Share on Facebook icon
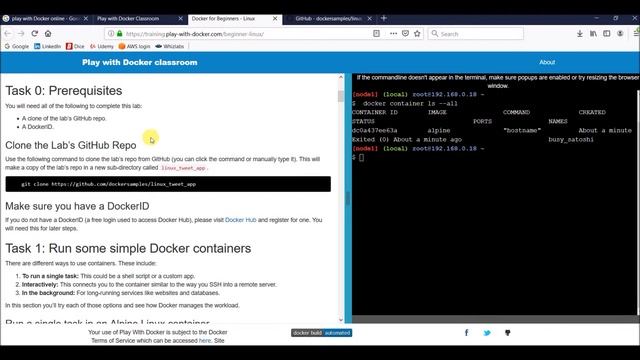The image size is (640, 360). click(x=467, y=333)
